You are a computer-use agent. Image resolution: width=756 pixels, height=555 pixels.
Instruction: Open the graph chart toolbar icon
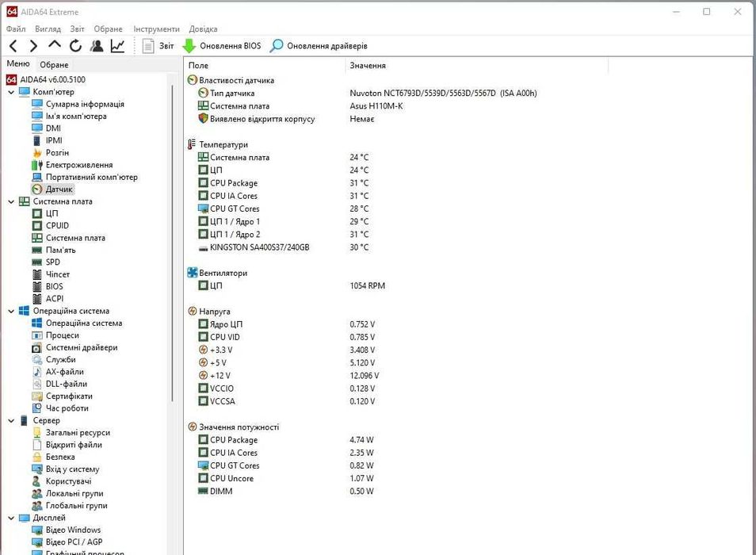point(117,46)
